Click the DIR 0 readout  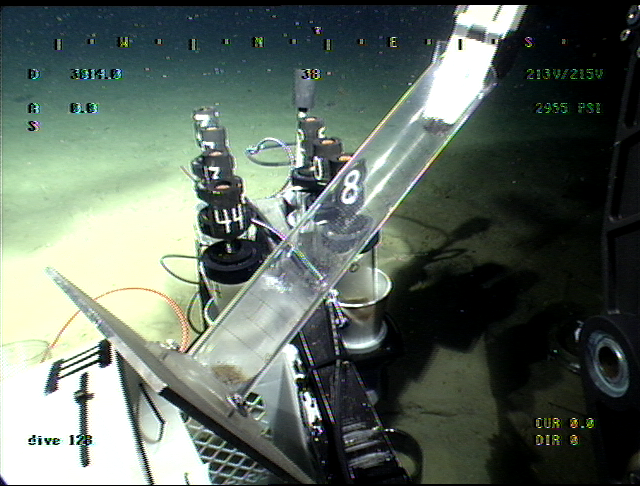tap(557, 439)
